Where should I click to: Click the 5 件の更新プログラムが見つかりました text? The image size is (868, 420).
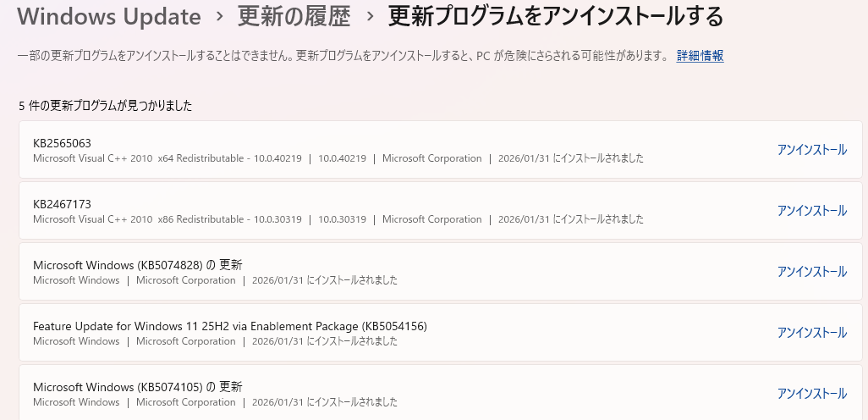click(106, 106)
